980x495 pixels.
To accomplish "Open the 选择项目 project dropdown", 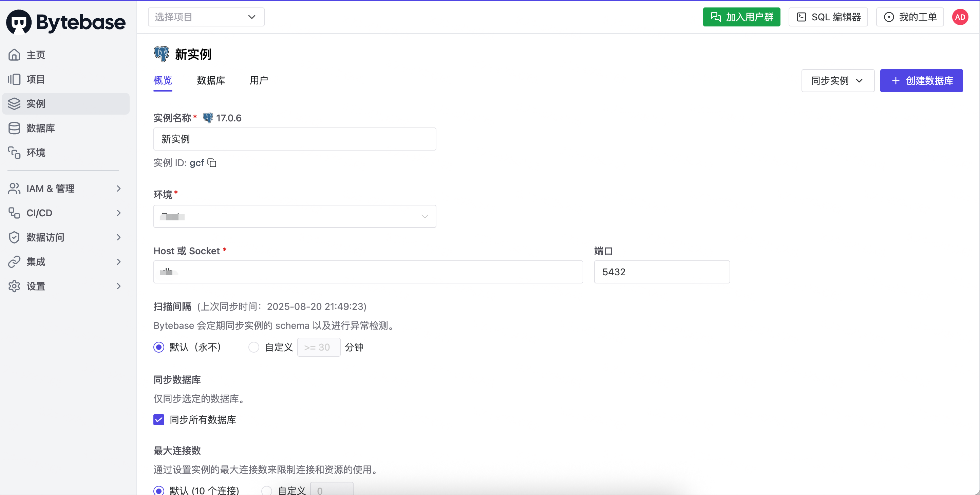I will (x=206, y=17).
